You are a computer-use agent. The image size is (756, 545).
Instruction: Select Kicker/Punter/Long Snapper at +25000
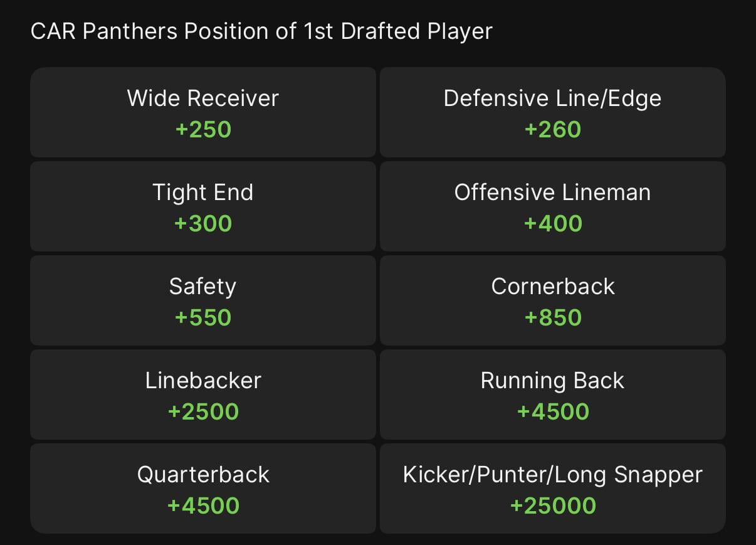click(x=552, y=488)
